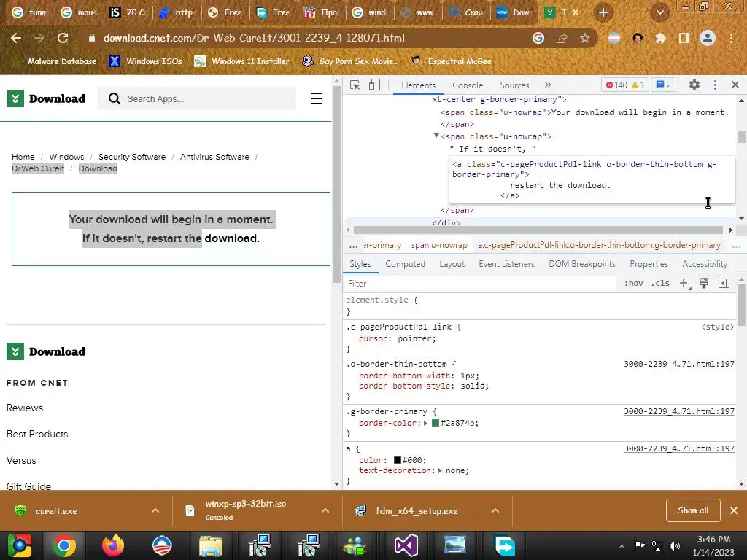747x560 pixels.
Task: Open the Accessibility tab
Action: (x=705, y=264)
